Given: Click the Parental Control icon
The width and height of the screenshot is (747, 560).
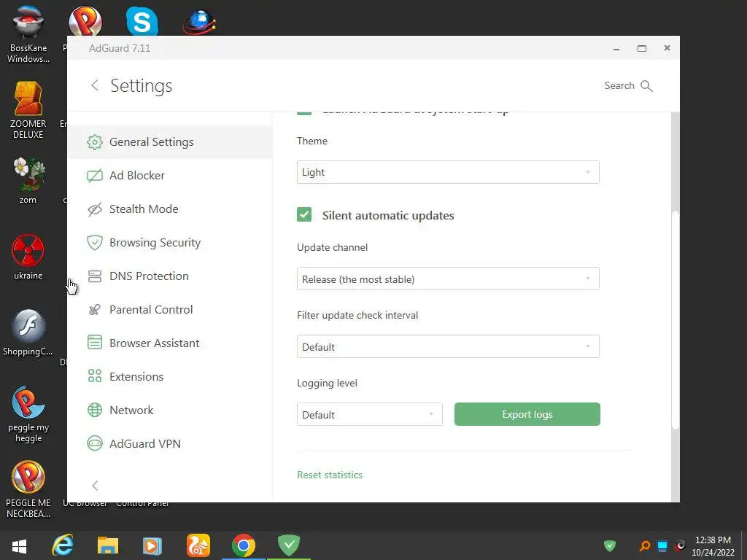Looking at the screenshot, I should click(95, 309).
